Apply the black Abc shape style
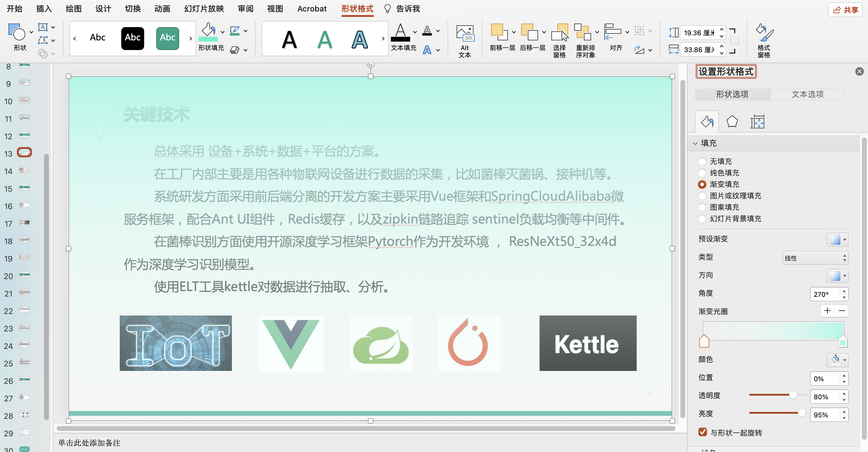Screen dimensions: 868x452 (133, 38)
